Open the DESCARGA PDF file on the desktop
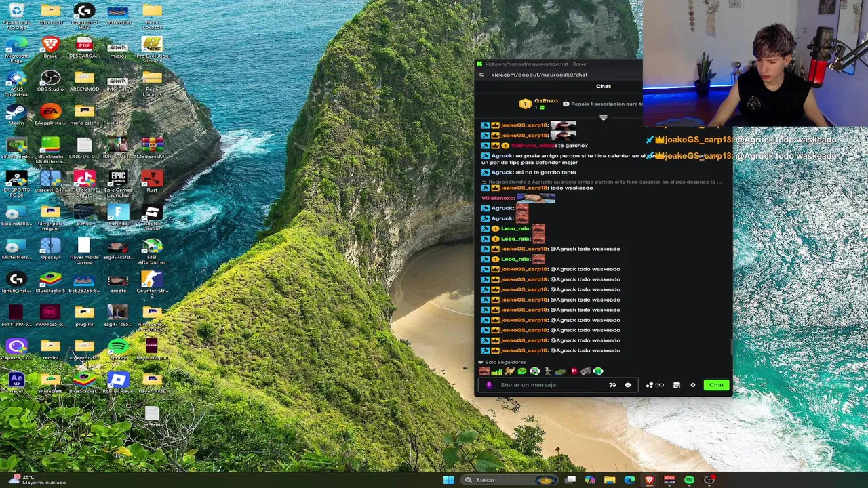 click(84, 47)
